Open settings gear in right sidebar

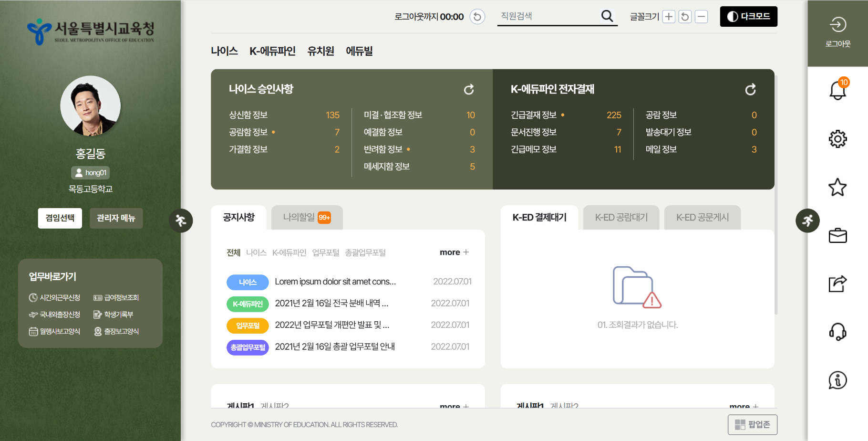[x=837, y=139]
